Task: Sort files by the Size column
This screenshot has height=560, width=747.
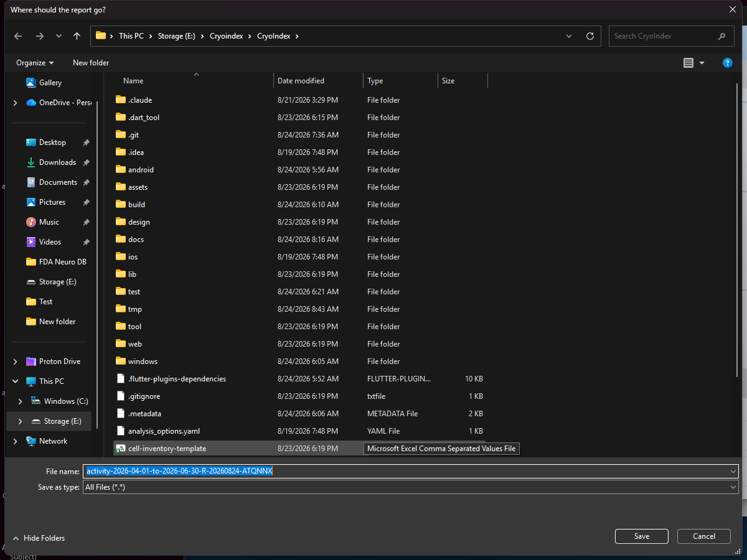Action: (x=448, y=81)
